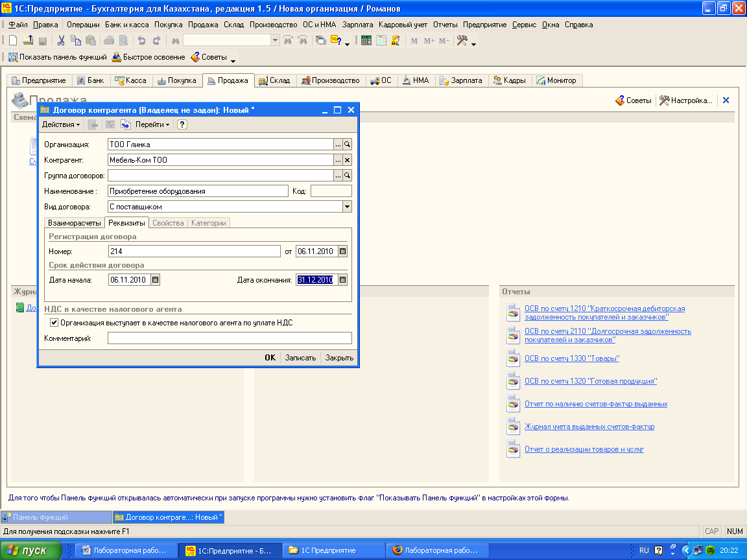Open the Сервис menu
The image size is (747, 560).
click(x=524, y=25)
